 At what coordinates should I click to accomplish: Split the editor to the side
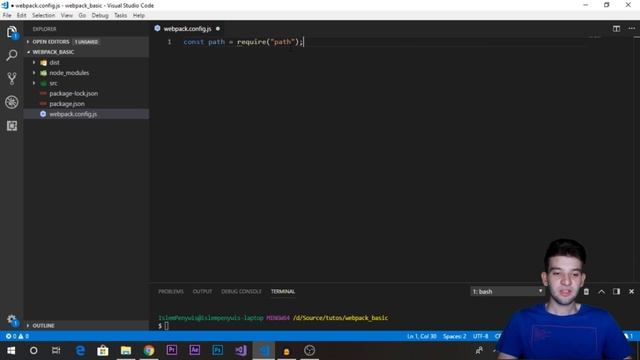616,29
